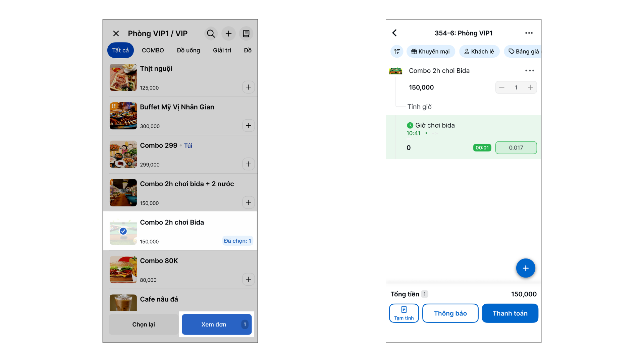644x362 pixels.
Task: Open the sort icon beside Khuyến mại
Action: click(x=397, y=51)
